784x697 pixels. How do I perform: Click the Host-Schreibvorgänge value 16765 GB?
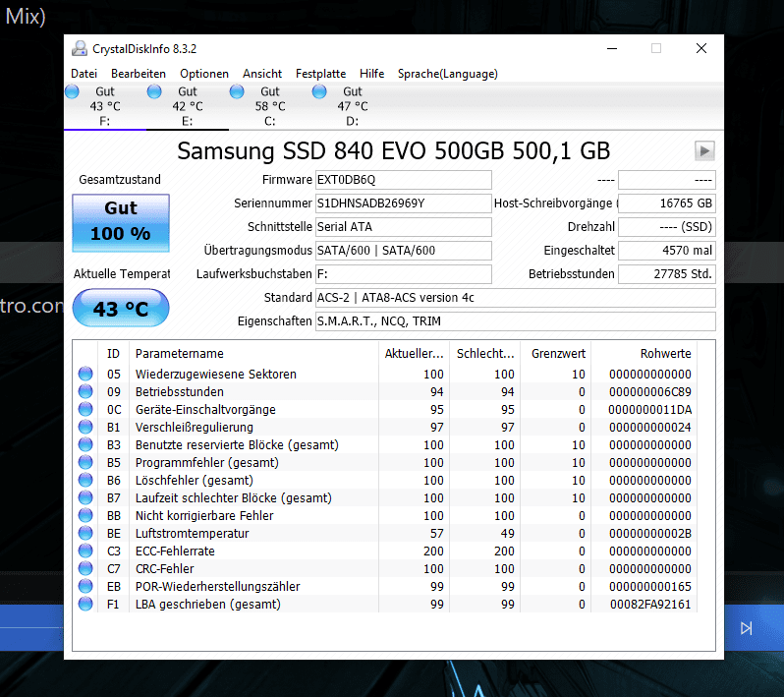click(666, 203)
